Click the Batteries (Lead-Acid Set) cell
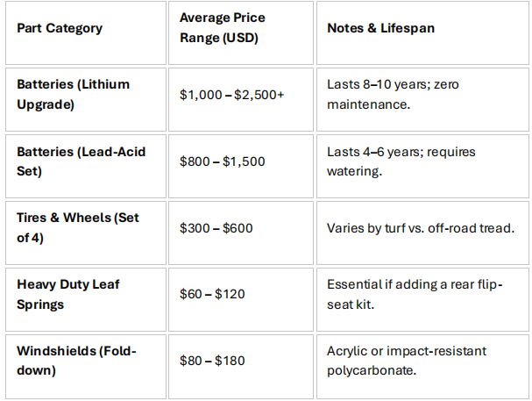Image resolution: width=532 pixels, height=401 pixels. [x=86, y=166]
